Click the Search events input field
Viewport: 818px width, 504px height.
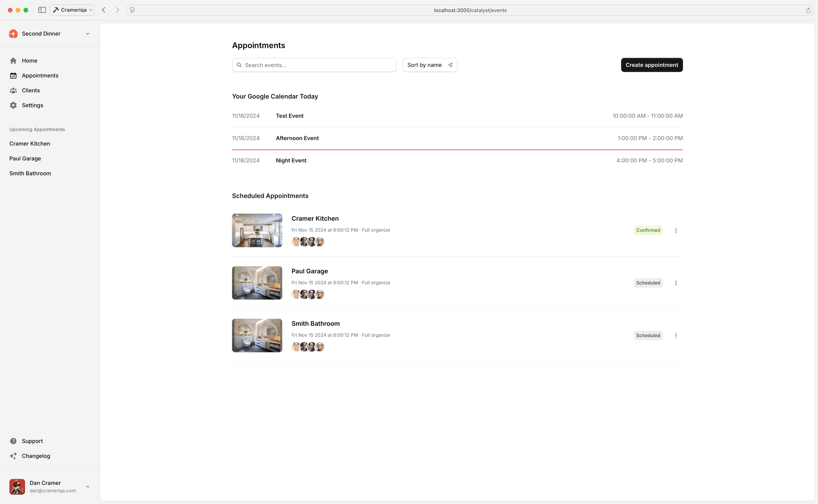pos(314,65)
